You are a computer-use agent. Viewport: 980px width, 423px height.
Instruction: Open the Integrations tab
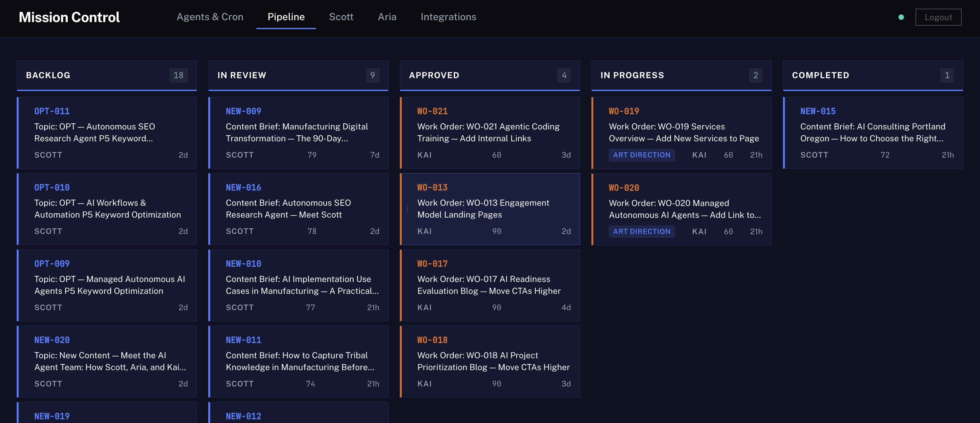pos(449,17)
